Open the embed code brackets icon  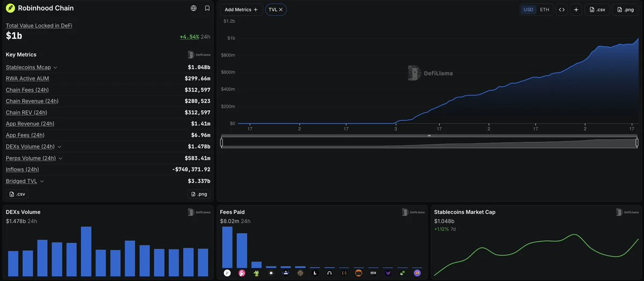click(561, 10)
